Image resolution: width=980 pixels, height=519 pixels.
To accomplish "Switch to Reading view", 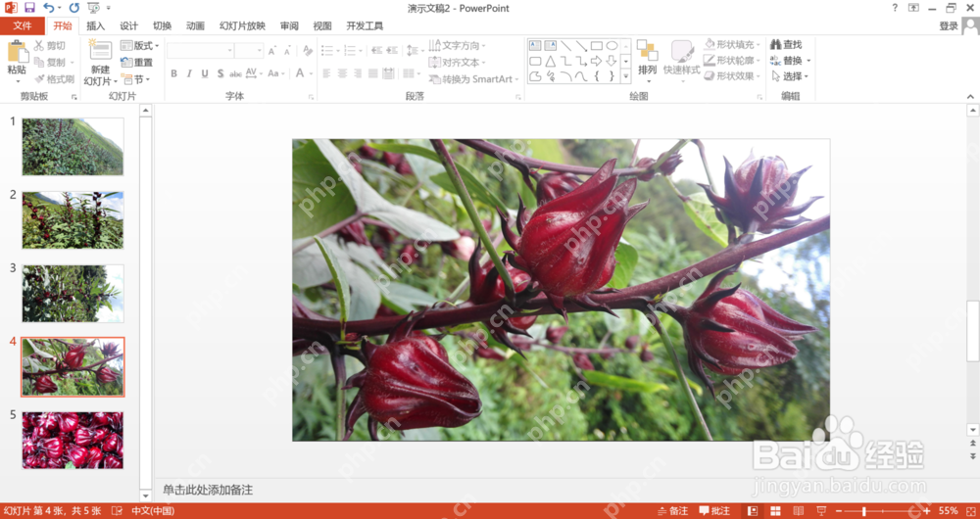I will click(x=800, y=511).
